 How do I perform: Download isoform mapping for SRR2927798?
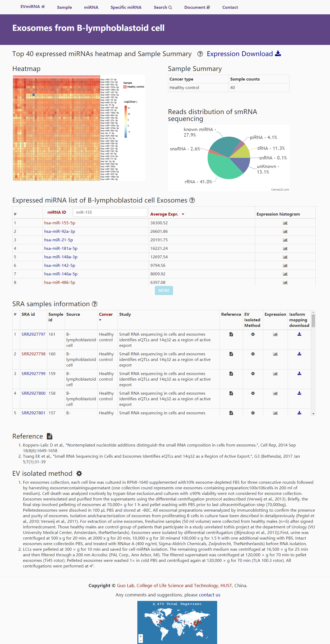[299, 354]
